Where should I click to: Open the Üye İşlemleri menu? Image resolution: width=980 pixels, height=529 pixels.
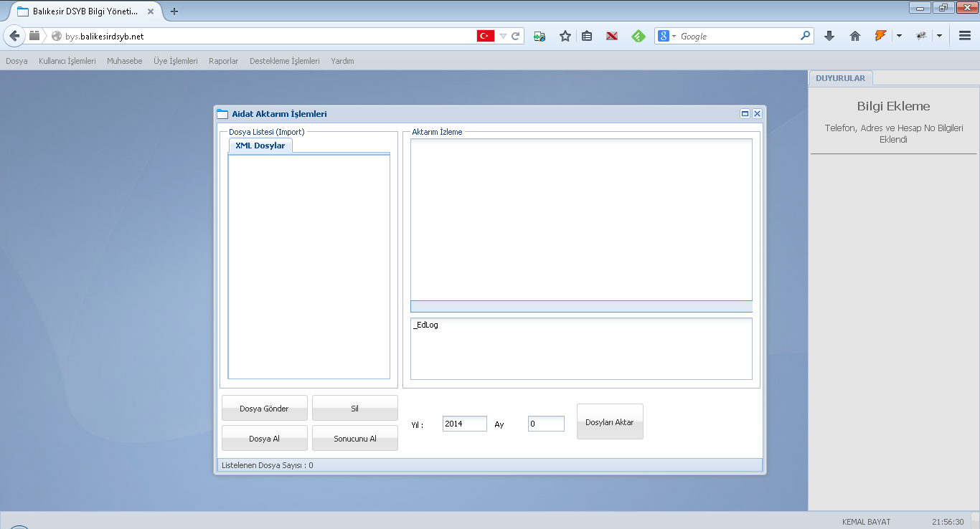pos(175,61)
